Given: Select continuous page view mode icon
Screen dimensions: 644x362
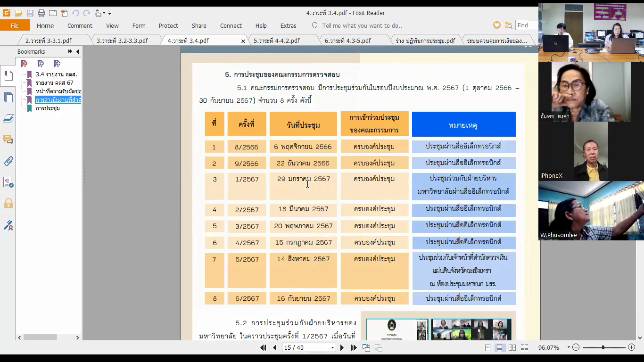Looking at the screenshot, I should point(500,347).
